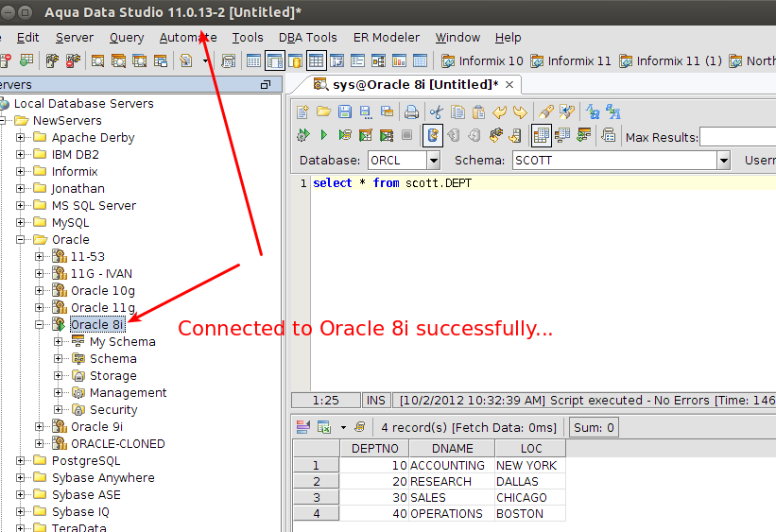Cut selection with the scissors icon

click(x=436, y=112)
